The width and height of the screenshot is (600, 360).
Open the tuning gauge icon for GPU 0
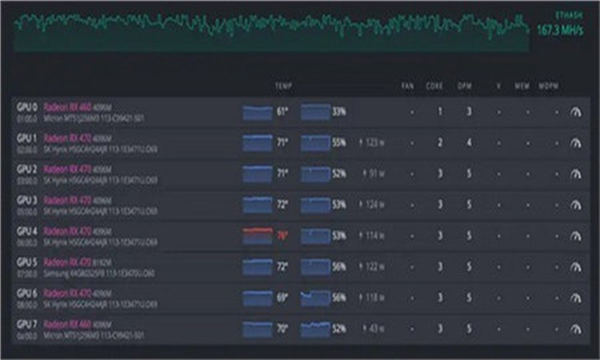[576, 112]
